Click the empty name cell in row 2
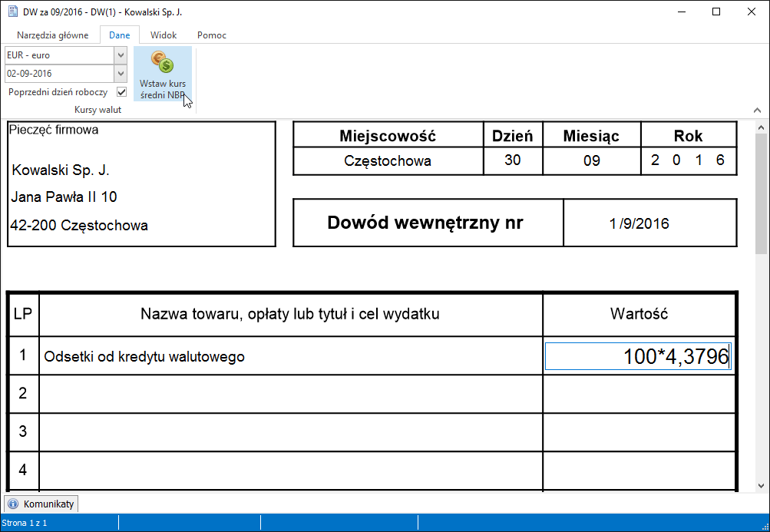770x532 pixels. coord(291,394)
